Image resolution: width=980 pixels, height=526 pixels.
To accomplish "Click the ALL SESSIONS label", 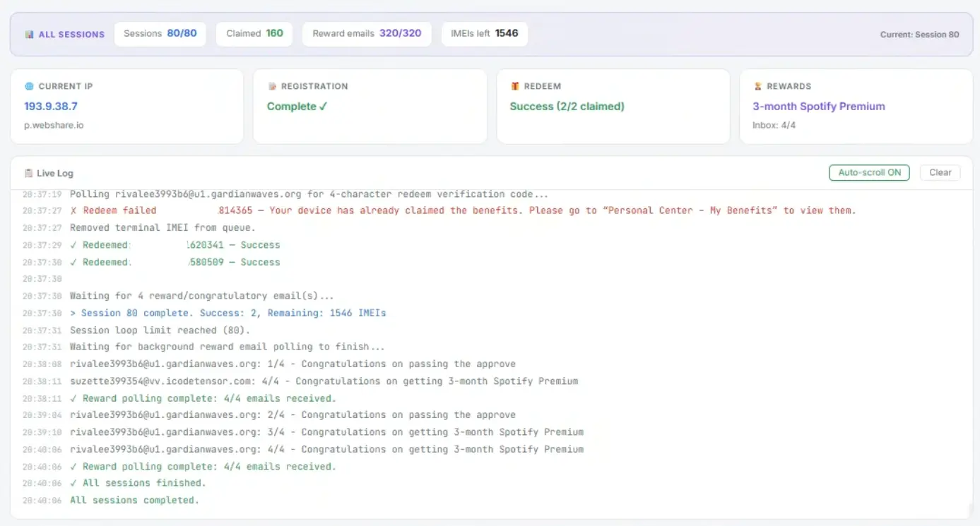I will (x=71, y=34).
